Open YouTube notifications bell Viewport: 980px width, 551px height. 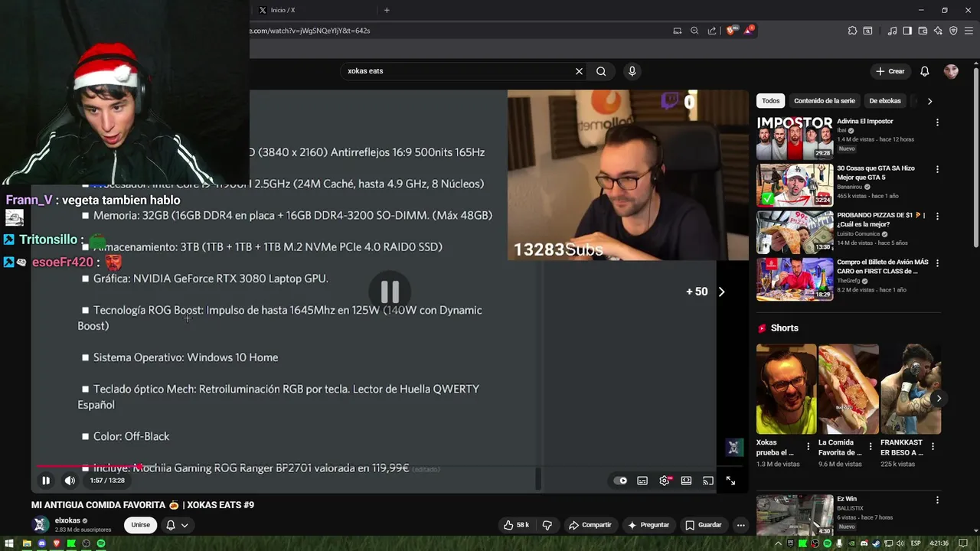pyautogui.click(x=925, y=71)
